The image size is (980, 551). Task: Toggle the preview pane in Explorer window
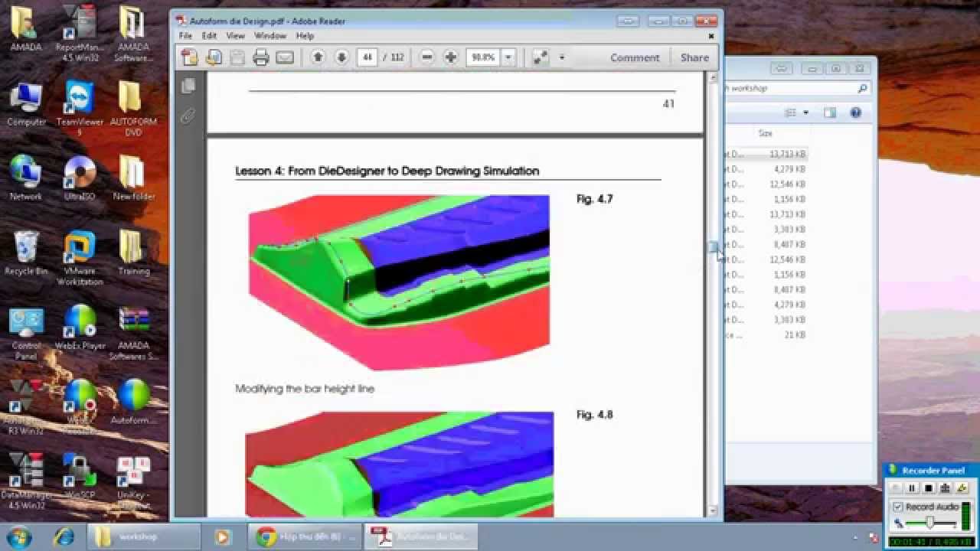830,113
